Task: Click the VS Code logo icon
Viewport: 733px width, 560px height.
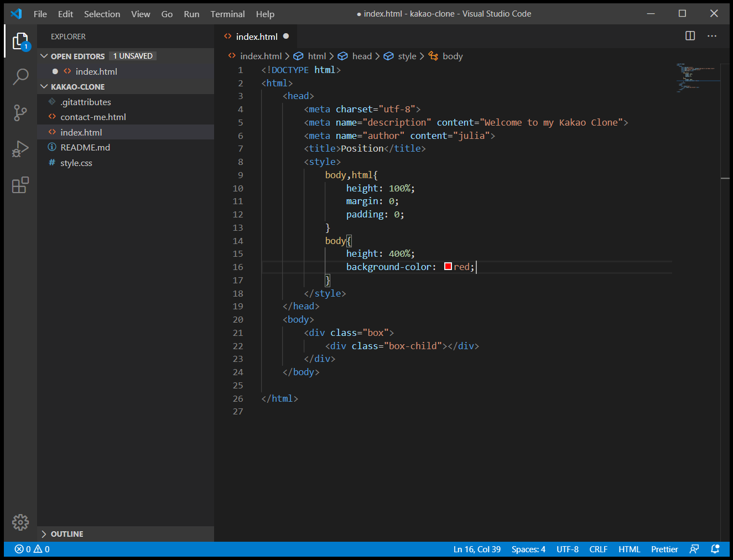Action: 16,14
